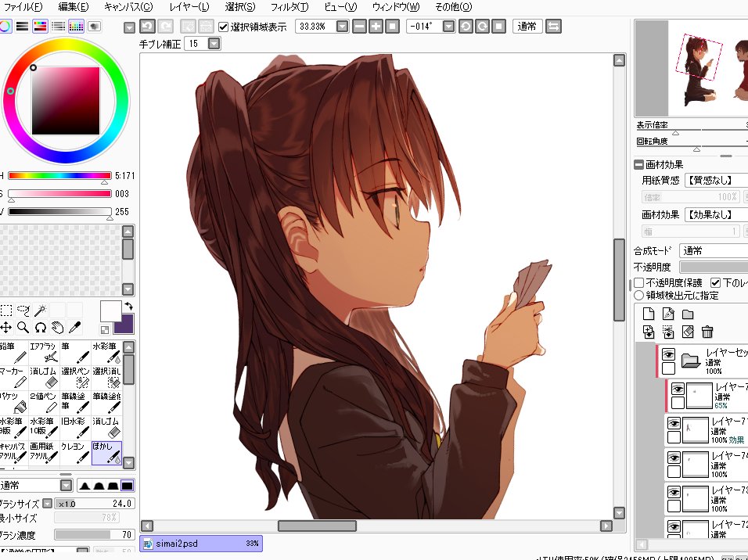Image resolution: width=748 pixels, height=560 pixels.
Task: Create a new layer set folder
Action: click(688, 314)
